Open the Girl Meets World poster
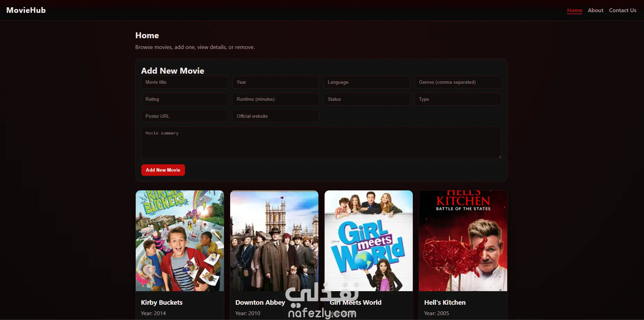The image size is (644, 320). pyautogui.click(x=369, y=241)
